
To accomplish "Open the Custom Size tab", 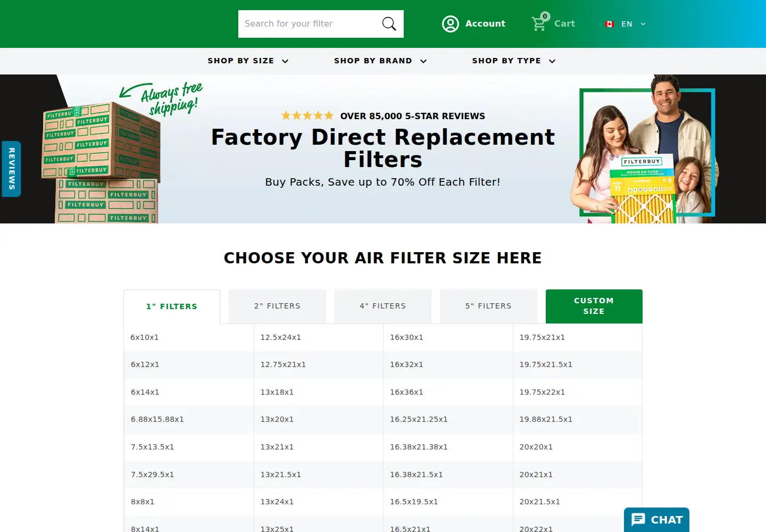I will (594, 306).
